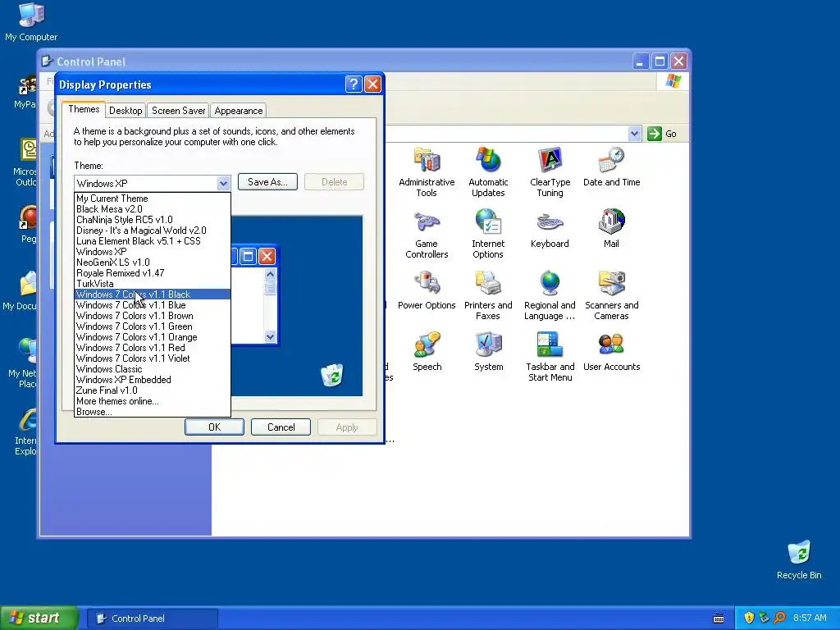Choose ChaNinja Style RC5 v1.0 theme

click(x=152, y=220)
